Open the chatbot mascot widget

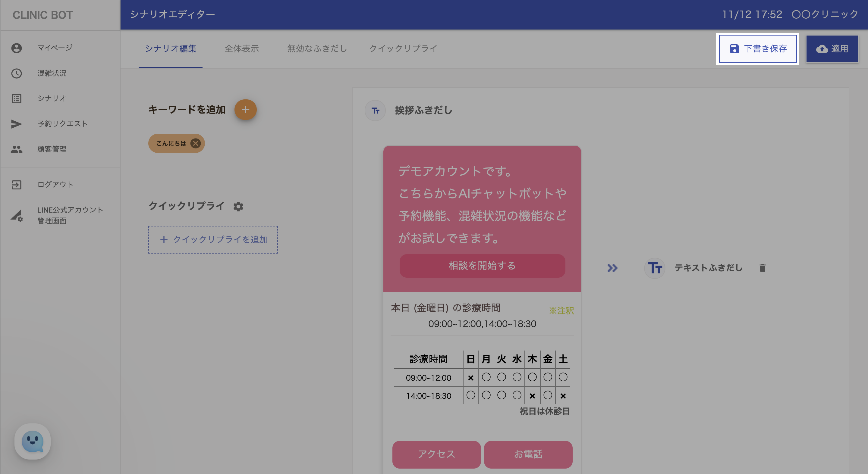point(32,441)
